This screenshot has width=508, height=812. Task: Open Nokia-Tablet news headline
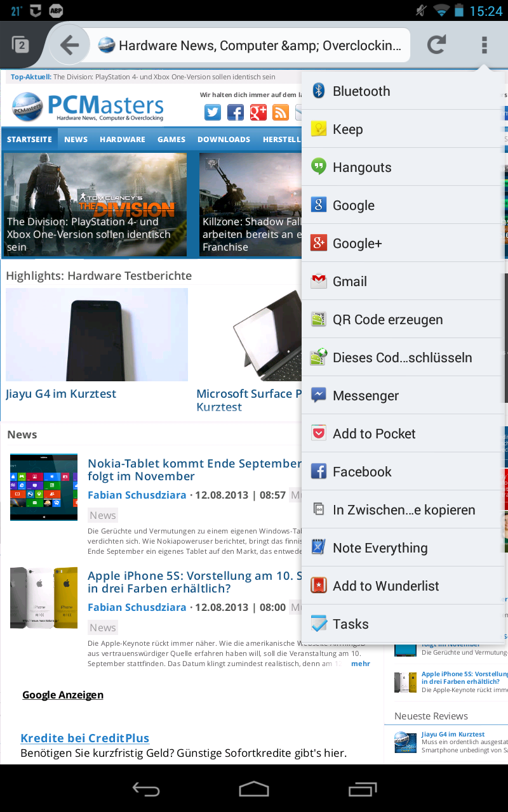[194, 470]
